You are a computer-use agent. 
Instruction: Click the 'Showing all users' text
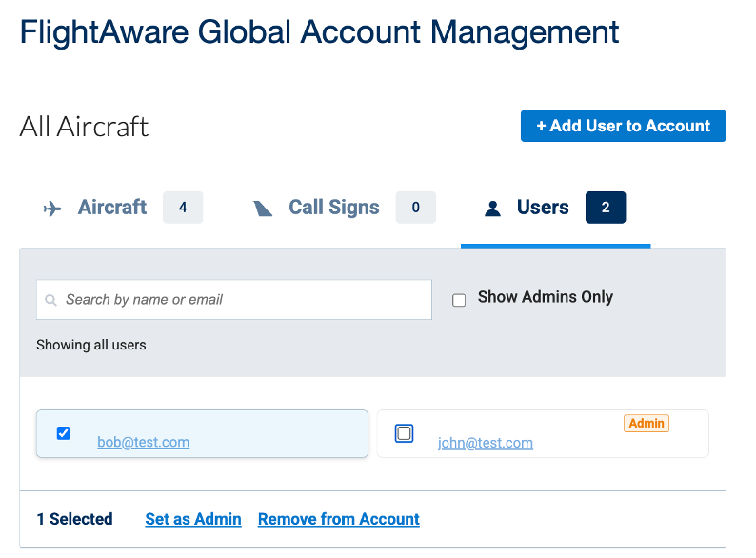91,345
